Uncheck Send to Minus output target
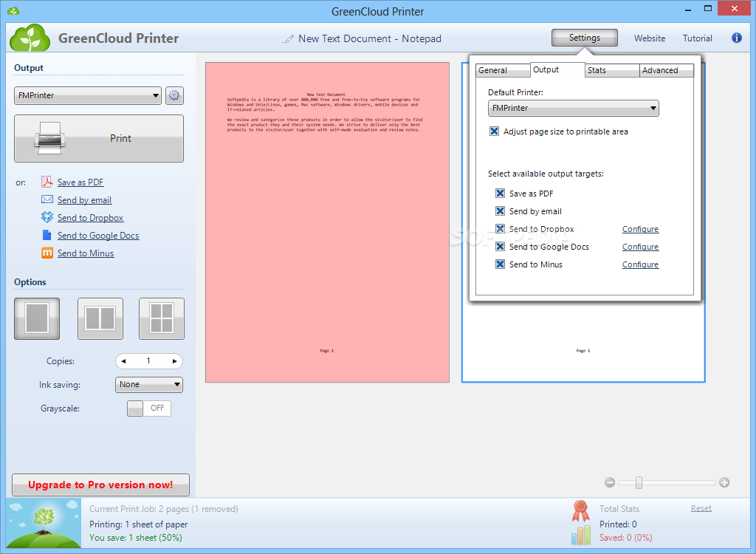The width and height of the screenshot is (756, 554). 500,264
